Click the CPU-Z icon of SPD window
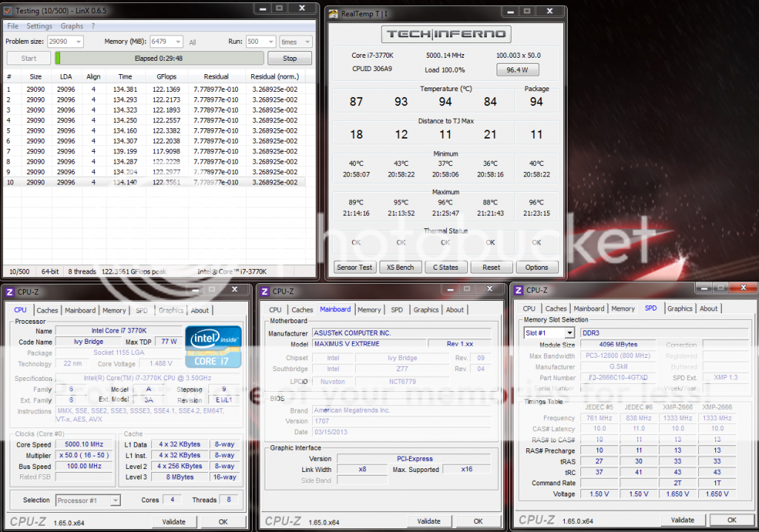759x532 pixels. 518,290
